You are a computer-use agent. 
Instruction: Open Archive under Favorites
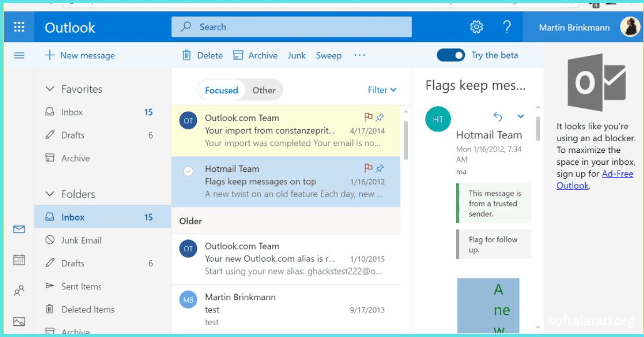point(103,158)
